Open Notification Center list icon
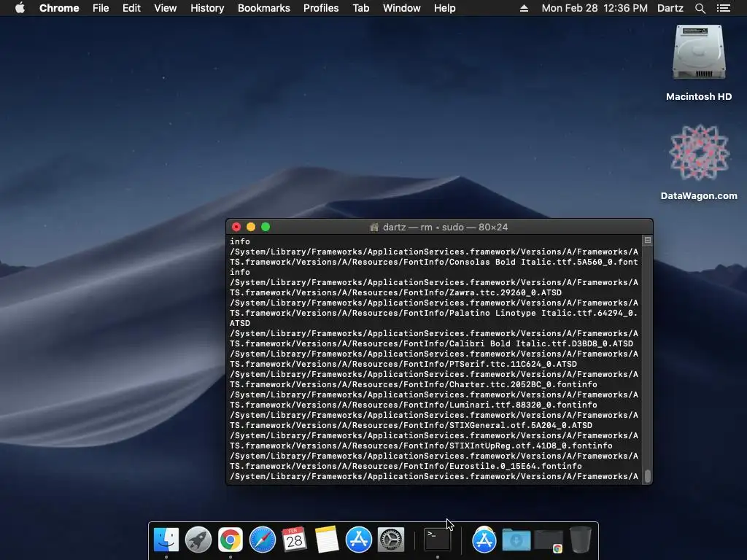Viewport: 747px width, 560px height. pyautogui.click(x=724, y=8)
